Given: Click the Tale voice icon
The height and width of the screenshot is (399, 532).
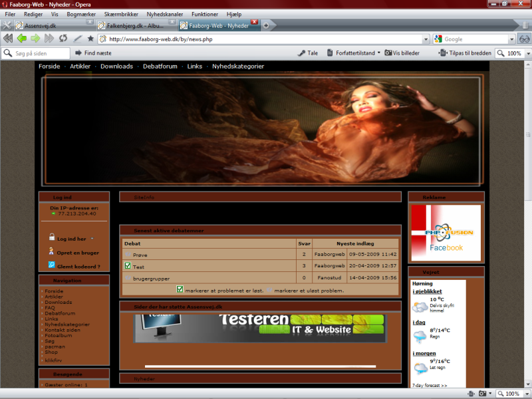Looking at the screenshot, I should click(307, 53).
